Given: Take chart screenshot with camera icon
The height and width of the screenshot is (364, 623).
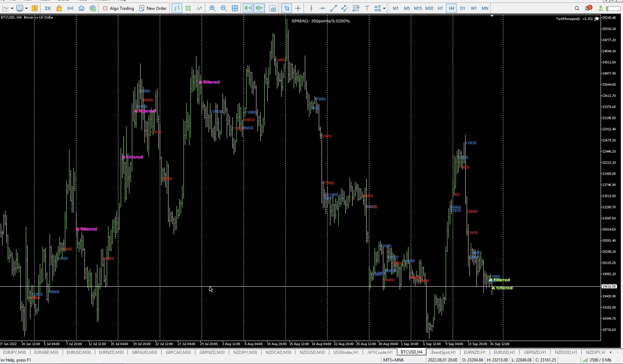Looking at the screenshot, I should point(273,8).
